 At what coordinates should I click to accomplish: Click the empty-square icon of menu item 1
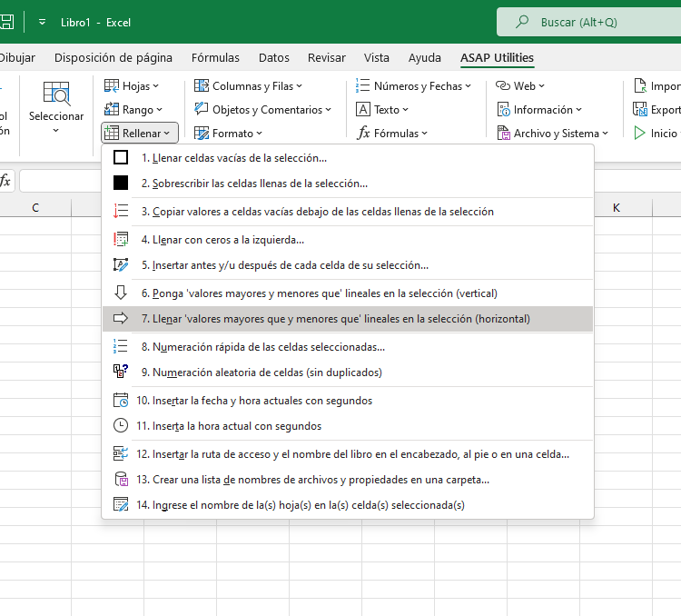(120, 157)
